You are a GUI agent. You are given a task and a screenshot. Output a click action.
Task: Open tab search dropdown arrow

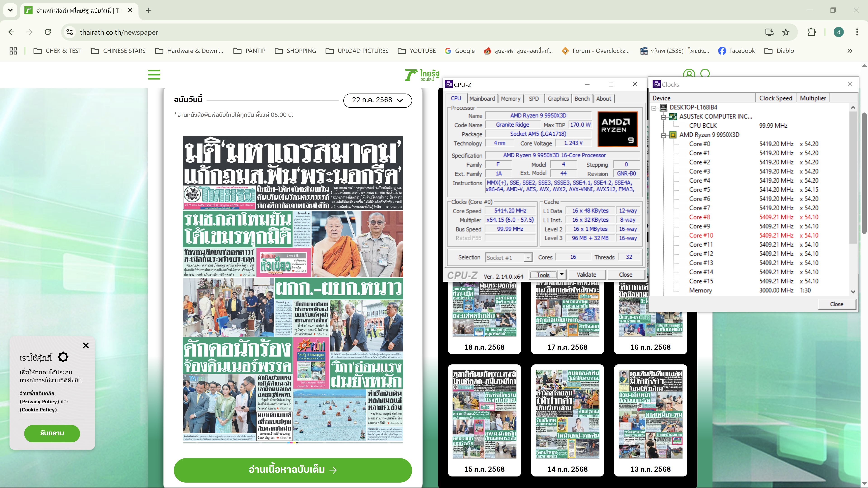pyautogui.click(x=10, y=10)
